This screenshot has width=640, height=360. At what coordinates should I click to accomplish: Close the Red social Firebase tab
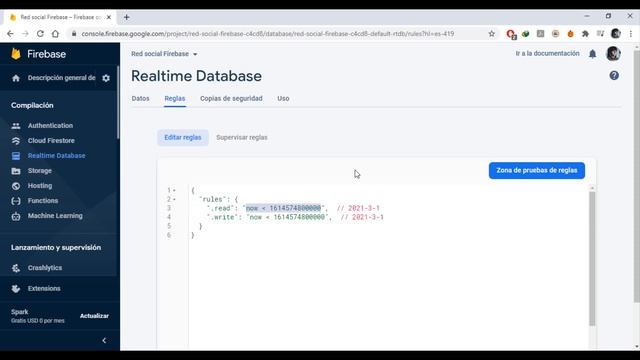tap(109, 17)
